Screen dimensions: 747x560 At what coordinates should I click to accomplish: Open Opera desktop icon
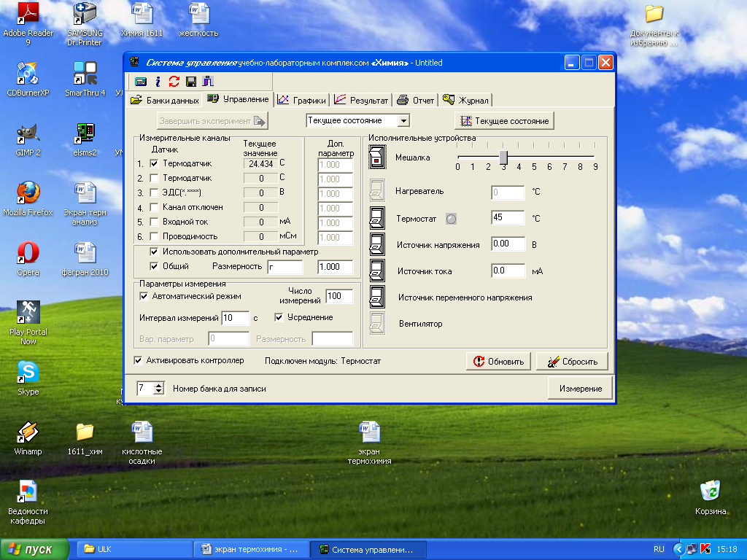click(28, 259)
